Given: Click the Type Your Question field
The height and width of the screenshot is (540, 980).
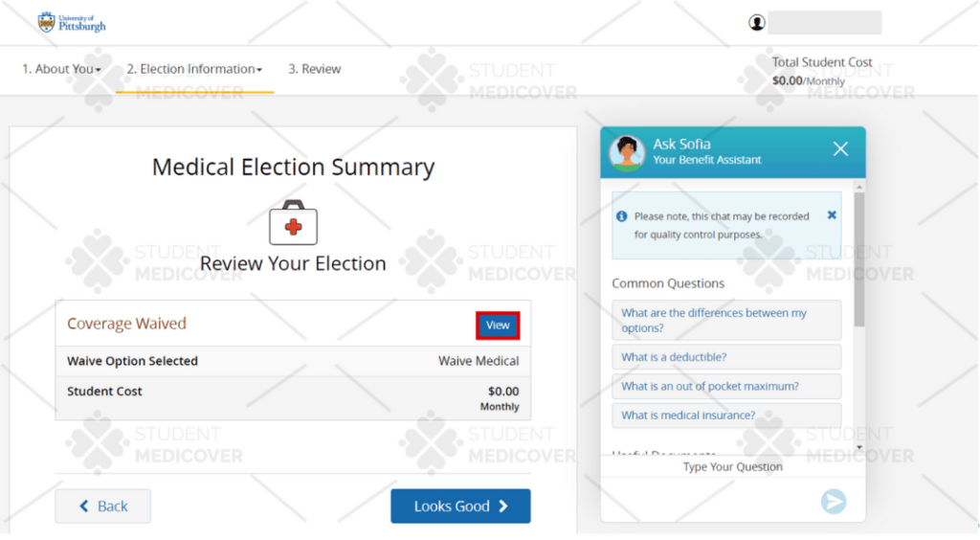Looking at the screenshot, I should click(x=732, y=467).
